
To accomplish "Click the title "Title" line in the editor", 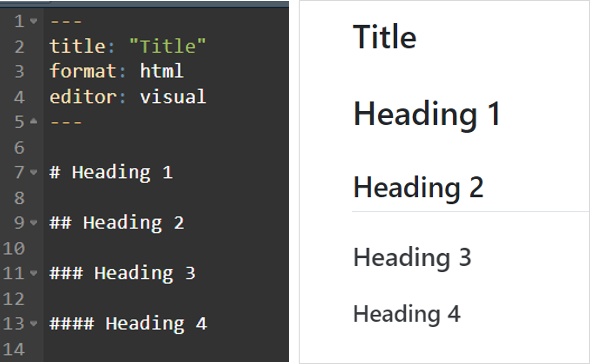I will coord(127,46).
